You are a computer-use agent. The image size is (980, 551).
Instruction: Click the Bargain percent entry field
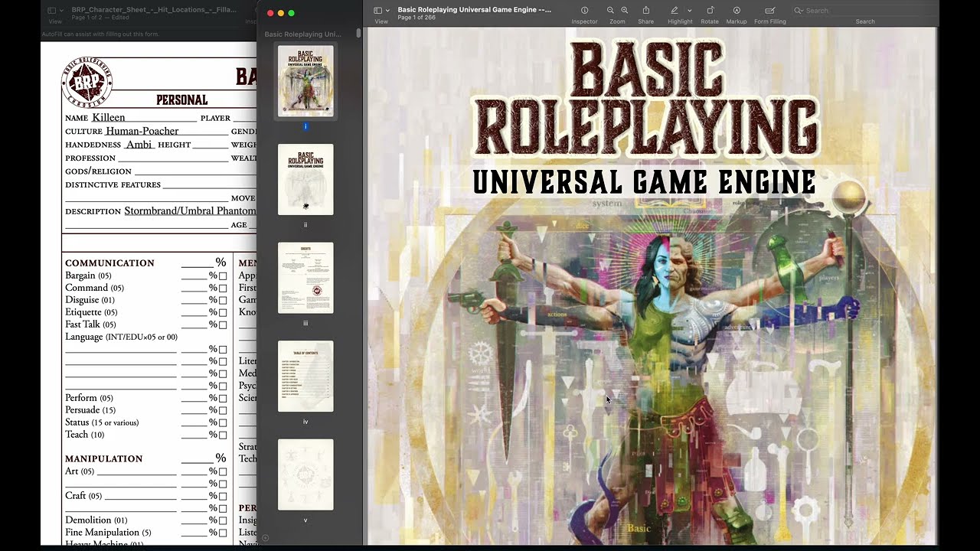tap(194, 275)
